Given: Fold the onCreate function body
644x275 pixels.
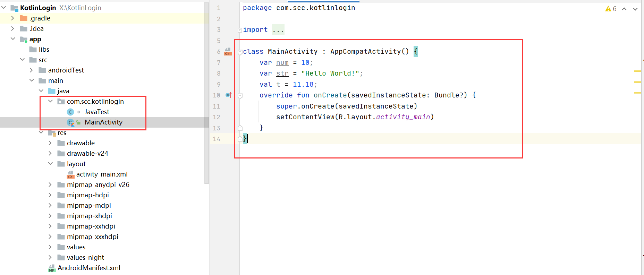Looking at the screenshot, I should tap(240, 96).
